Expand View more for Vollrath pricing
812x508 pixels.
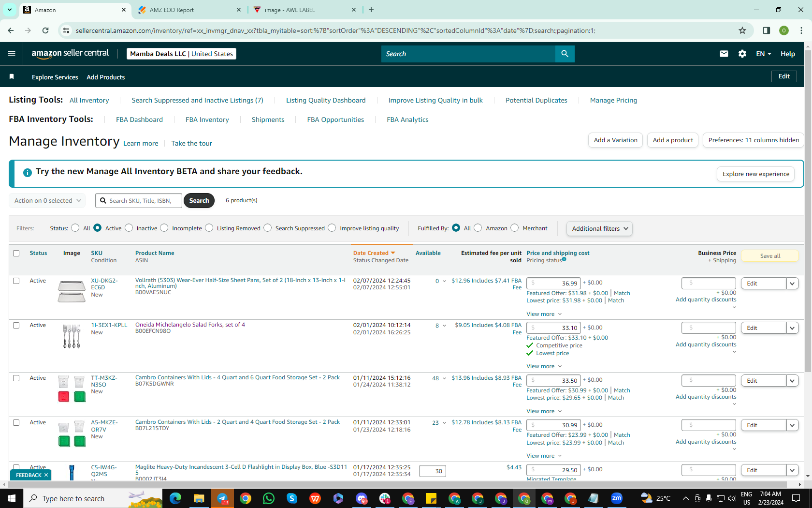pos(544,314)
